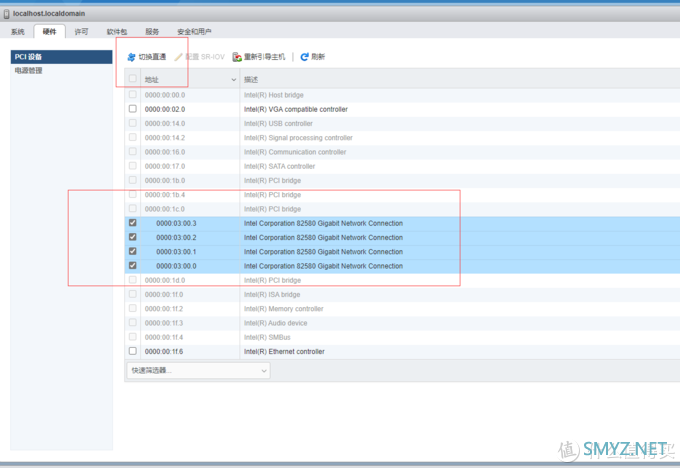Switch to the 安全和用户 tab
The image size is (680, 468).
pyautogui.click(x=194, y=32)
